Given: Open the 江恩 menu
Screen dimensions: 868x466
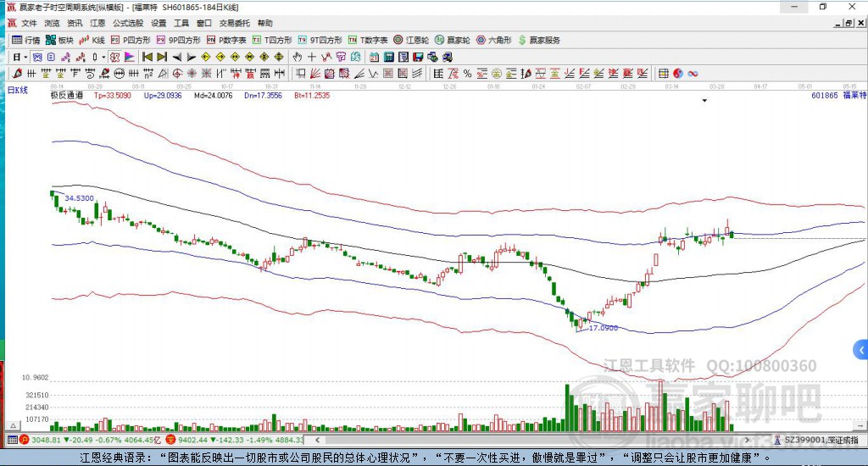Looking at the screenshot, I should (x=97, y=23).
